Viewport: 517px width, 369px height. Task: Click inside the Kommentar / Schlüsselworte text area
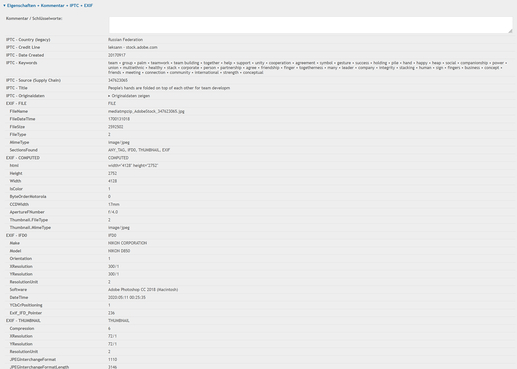point(310,25)
